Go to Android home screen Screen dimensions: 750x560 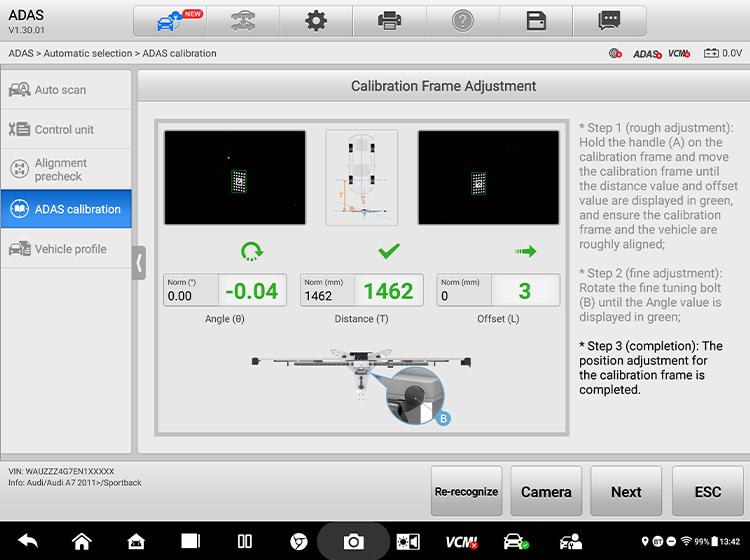click(x=82, y=541)
